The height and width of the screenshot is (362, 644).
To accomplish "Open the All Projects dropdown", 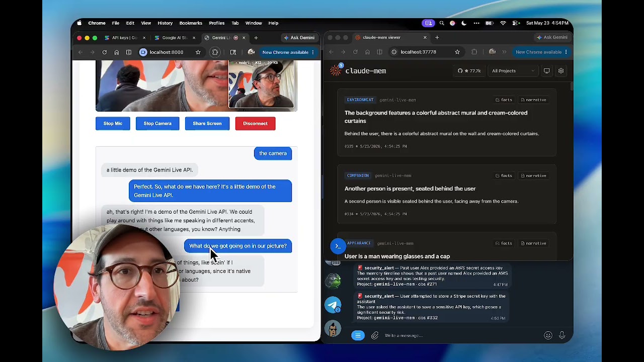I will (x=513, y=71).
